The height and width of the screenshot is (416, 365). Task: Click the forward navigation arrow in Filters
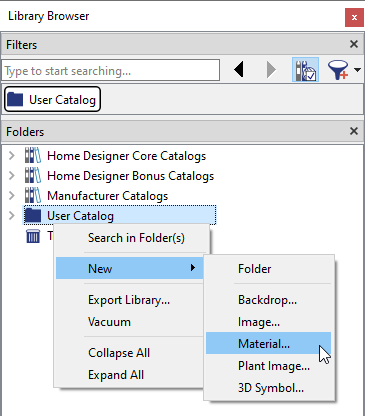pos(272,70)
